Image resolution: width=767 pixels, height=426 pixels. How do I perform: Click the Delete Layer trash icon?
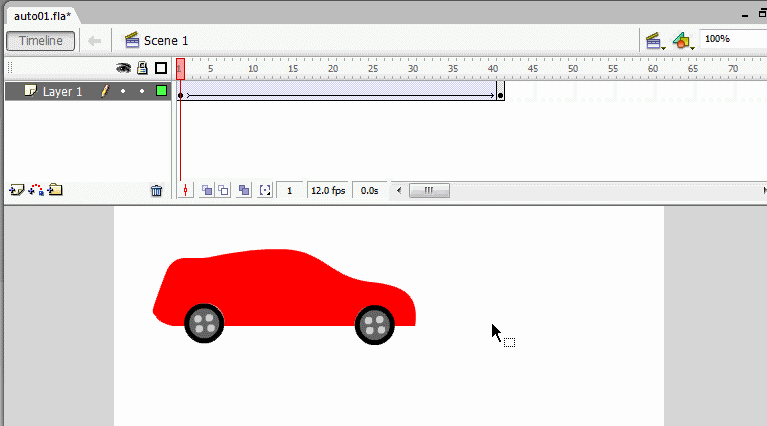157,190
